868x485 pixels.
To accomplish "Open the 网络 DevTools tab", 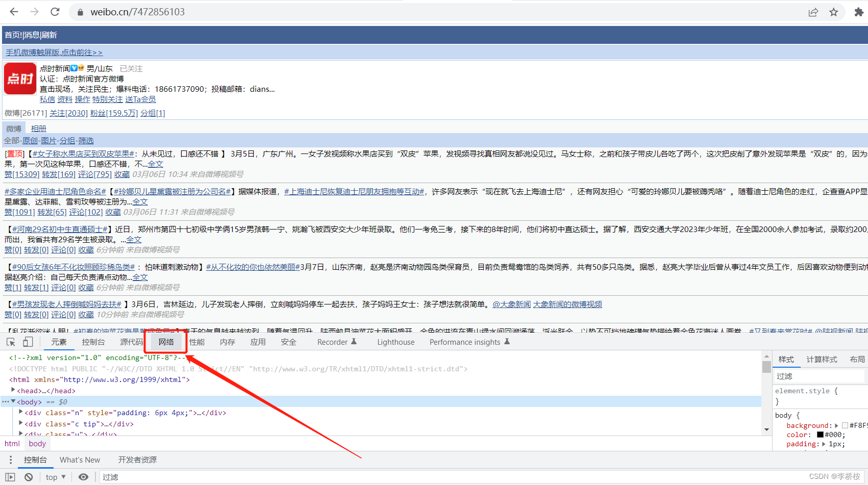I will 166,342.
